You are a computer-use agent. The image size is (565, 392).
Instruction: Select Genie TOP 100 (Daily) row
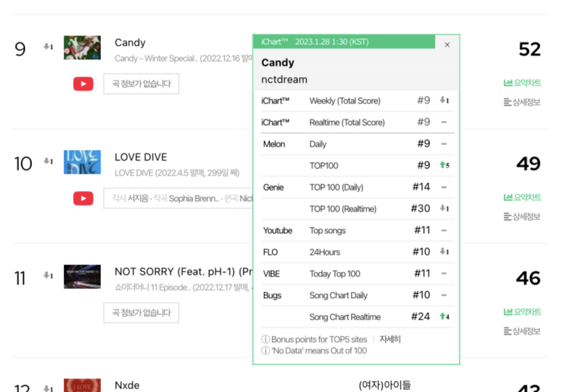tap(358, 187)
